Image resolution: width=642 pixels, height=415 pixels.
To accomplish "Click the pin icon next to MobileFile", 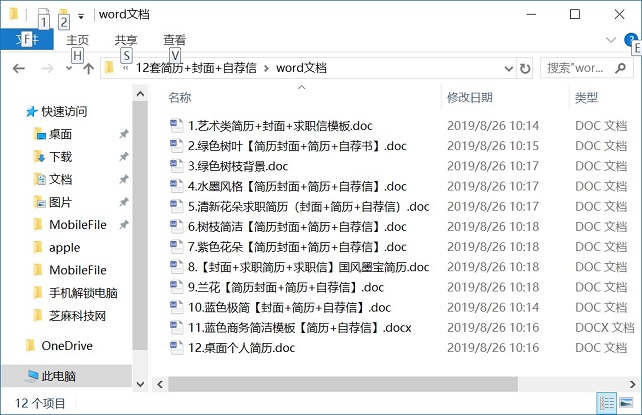I will [x=124, y=225].
